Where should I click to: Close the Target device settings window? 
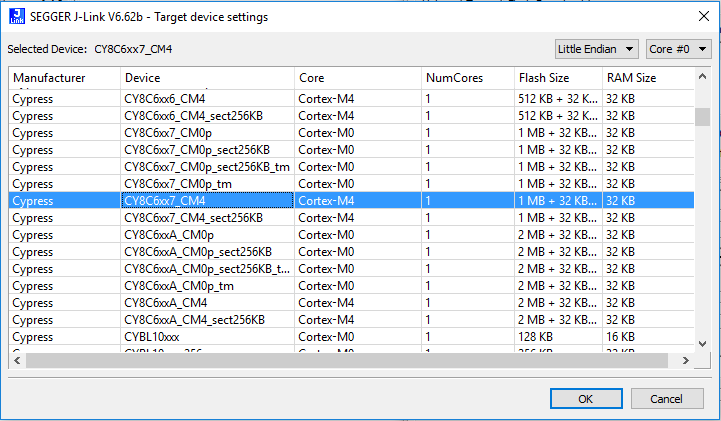[704, 17]
